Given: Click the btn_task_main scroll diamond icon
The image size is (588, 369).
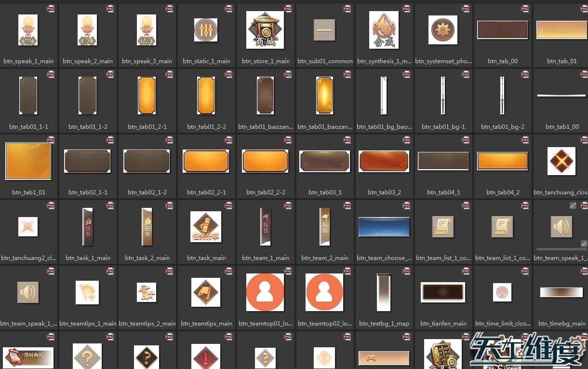Looking at the screenshot, I should click(206, 227).
